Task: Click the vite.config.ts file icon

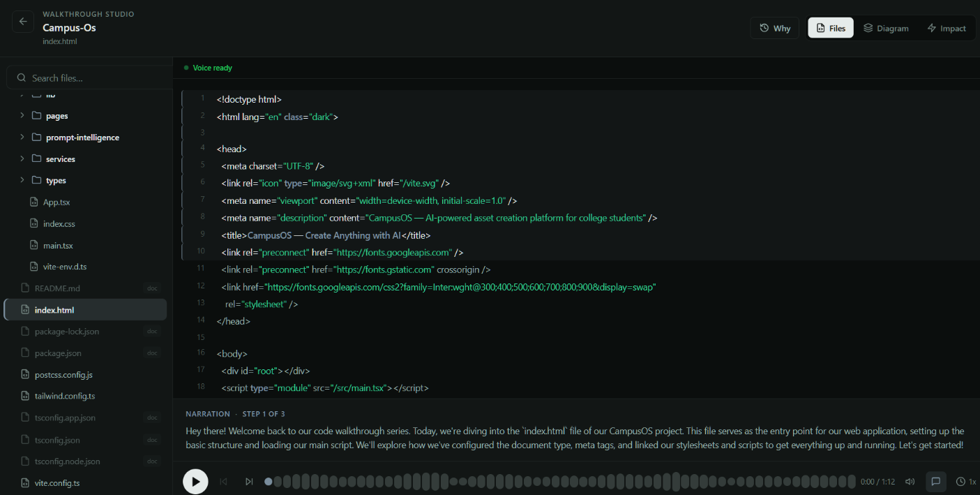Action: pyautogui.click(x=25, y=483)
